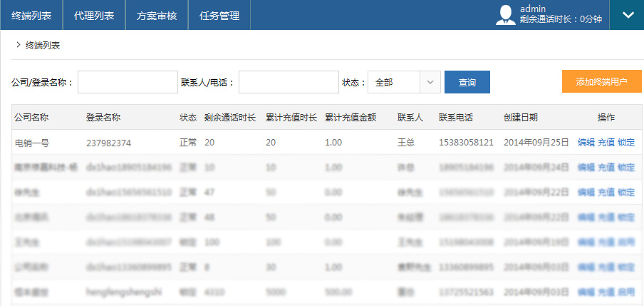This screenshot has height=306, width=644.
Task: Click 编辑 link for 电销一号 row
Action: coord(586,143)
